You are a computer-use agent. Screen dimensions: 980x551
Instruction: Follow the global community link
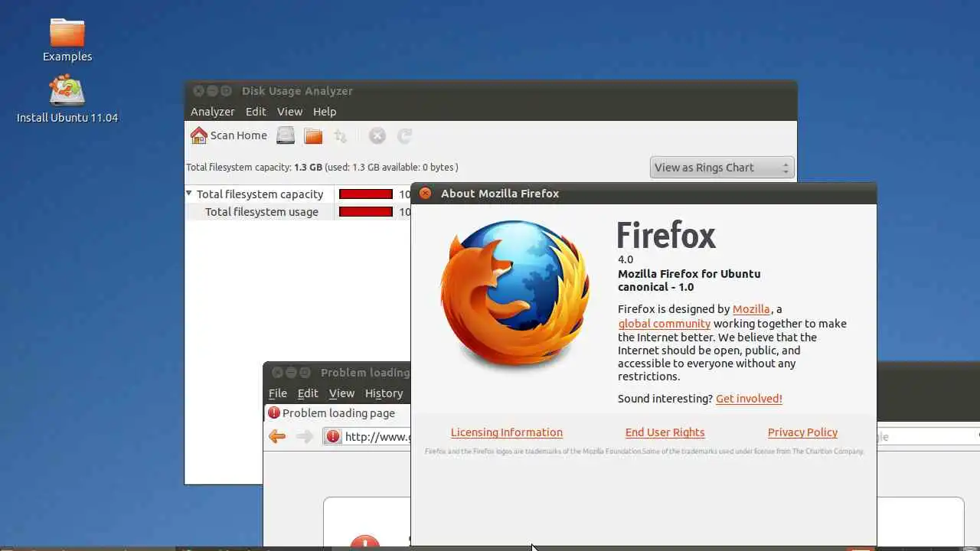click(x=665, y=324)
